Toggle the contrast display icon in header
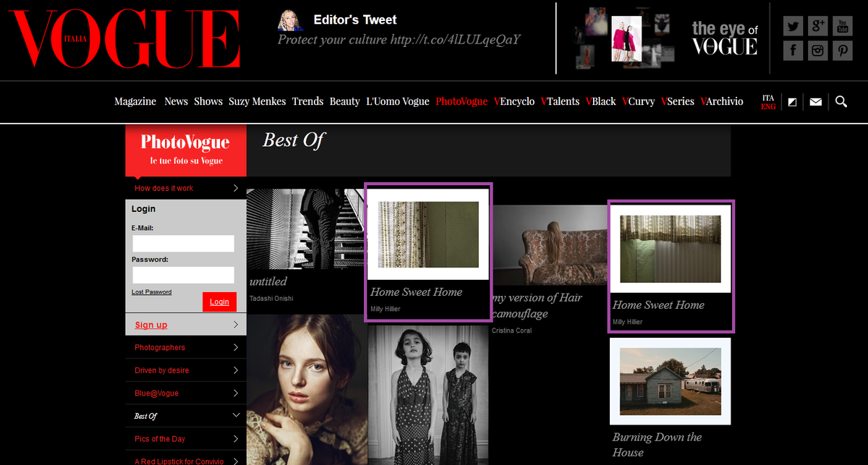 pyautogui.click(x=791, y=102)
